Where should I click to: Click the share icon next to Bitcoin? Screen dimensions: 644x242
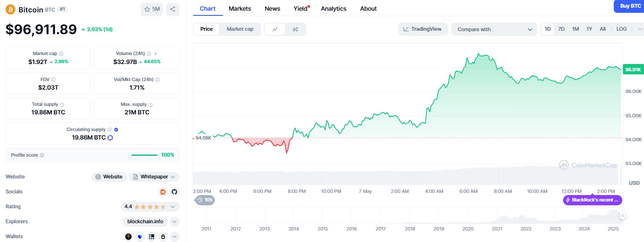point(172,9)
